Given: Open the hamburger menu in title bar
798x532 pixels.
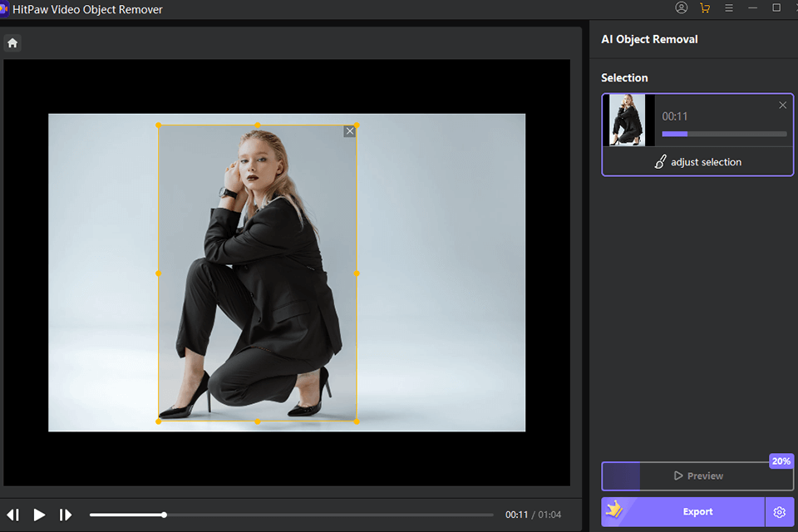Looking at the screenshot, I should tap(729, 8).
